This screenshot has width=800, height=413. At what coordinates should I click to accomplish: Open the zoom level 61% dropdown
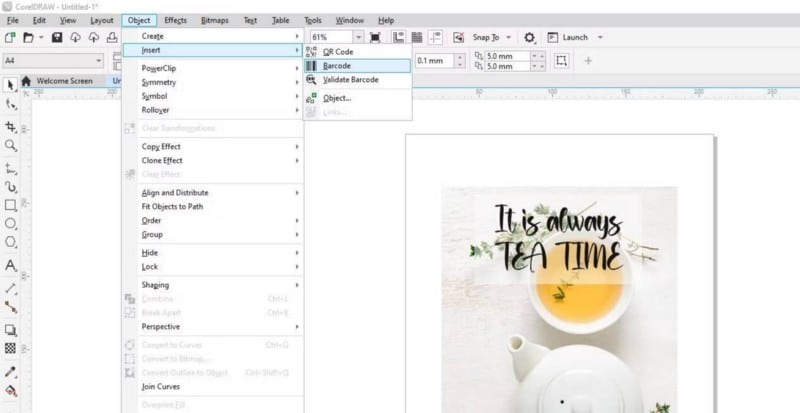358,37
